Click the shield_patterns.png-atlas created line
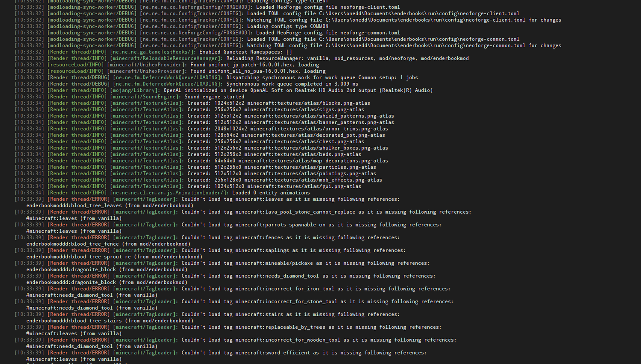 [204, 116]
